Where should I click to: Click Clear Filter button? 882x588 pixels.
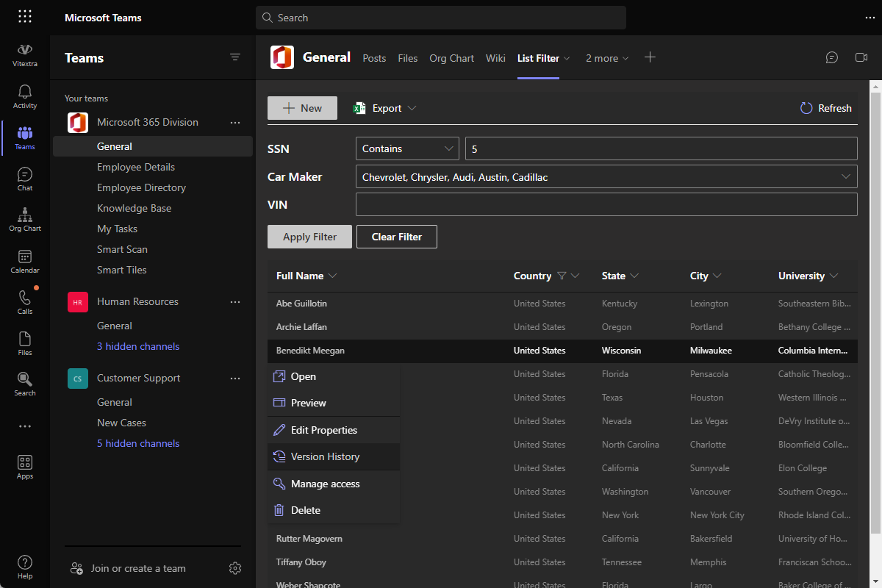coord(397,237)
